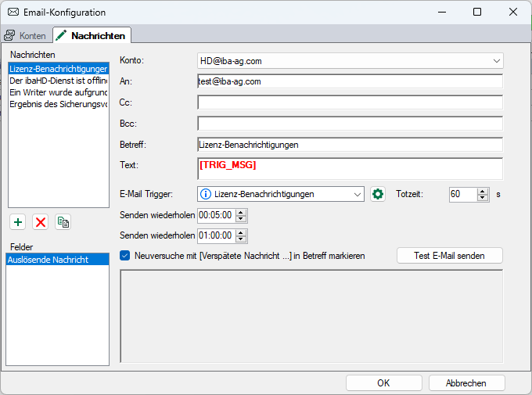This screenshot has width=532, height=395.
Task: Click the envelope icon in the title bar
Action: tap(13, 13)
